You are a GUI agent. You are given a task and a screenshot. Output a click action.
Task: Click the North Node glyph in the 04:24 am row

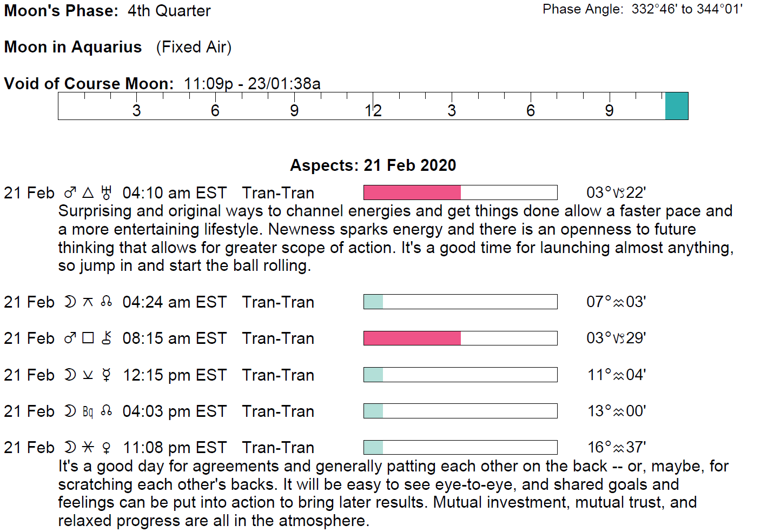coord(107,302)
